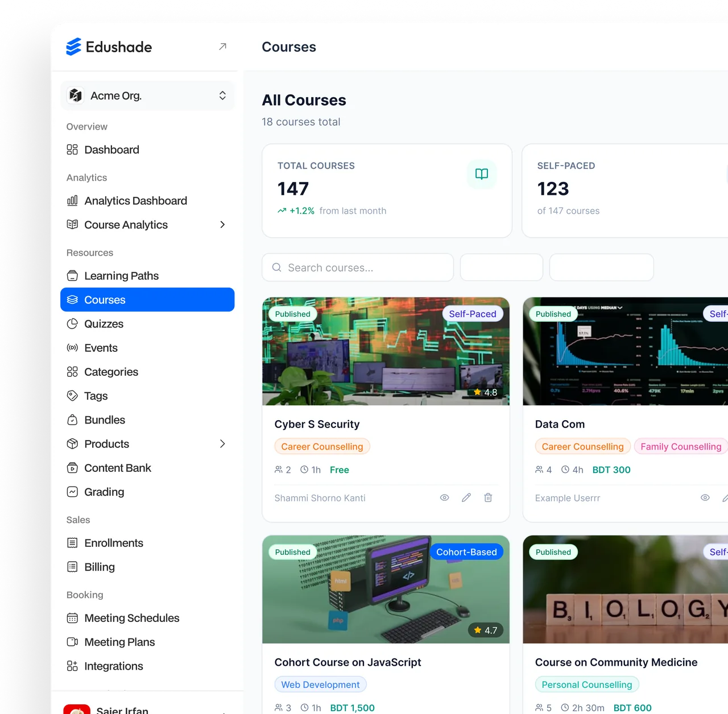Delete Cyber S Security with trash icon
This screenshot has width=728, height=714.
[x=488, y=497]
